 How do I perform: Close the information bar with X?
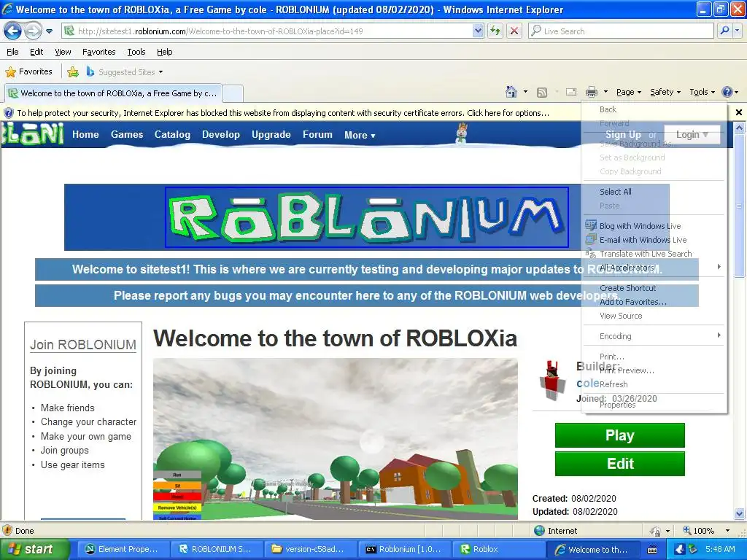[739, 112]
